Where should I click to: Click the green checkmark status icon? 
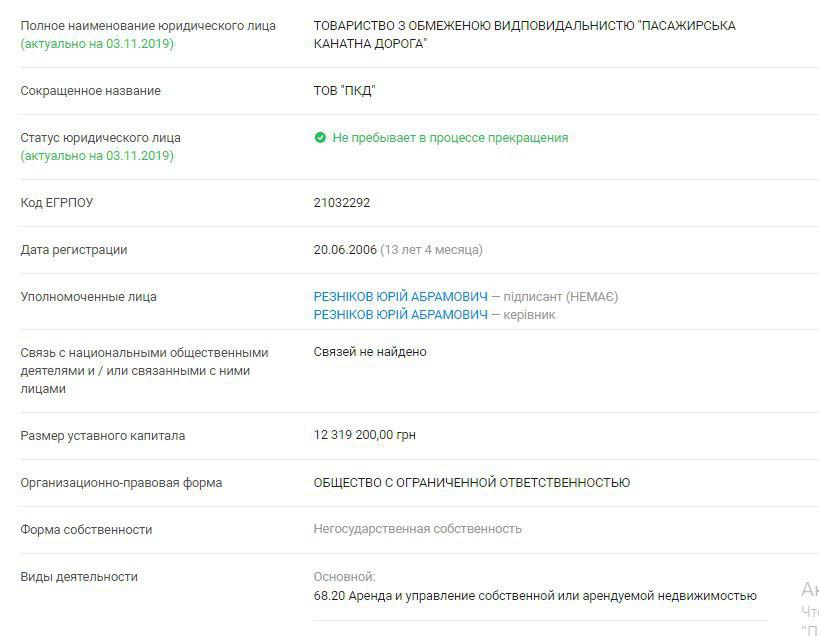tap(320, 138)
